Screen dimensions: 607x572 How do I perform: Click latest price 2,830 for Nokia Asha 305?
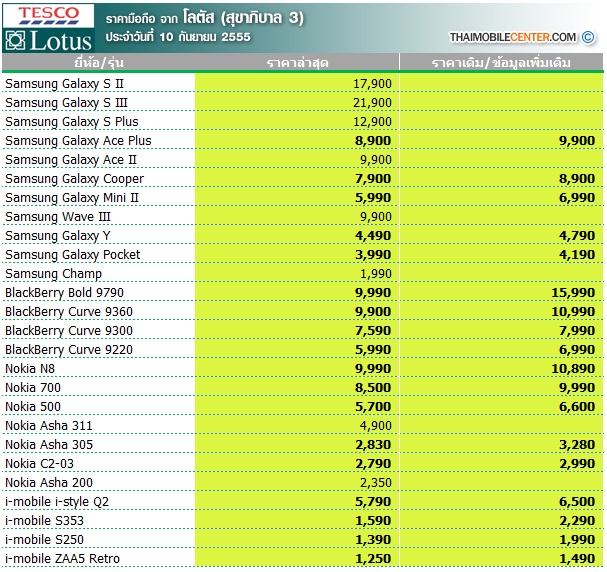(373, 444)
